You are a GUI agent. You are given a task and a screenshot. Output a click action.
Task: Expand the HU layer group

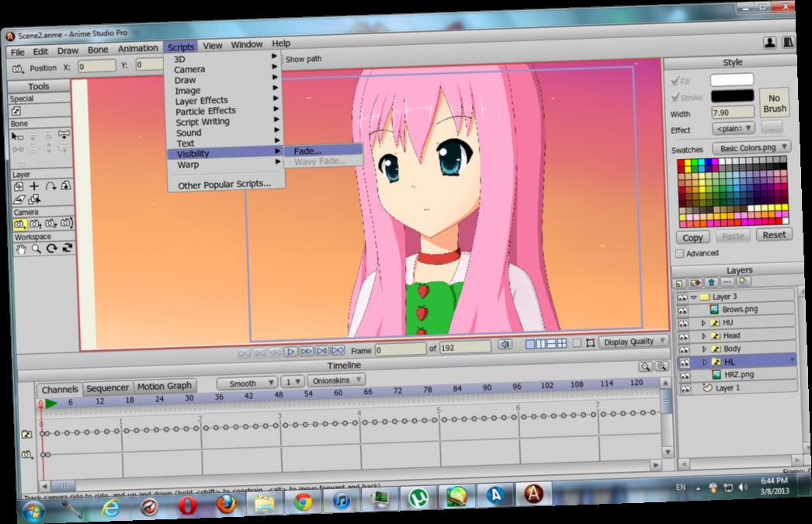703,323
